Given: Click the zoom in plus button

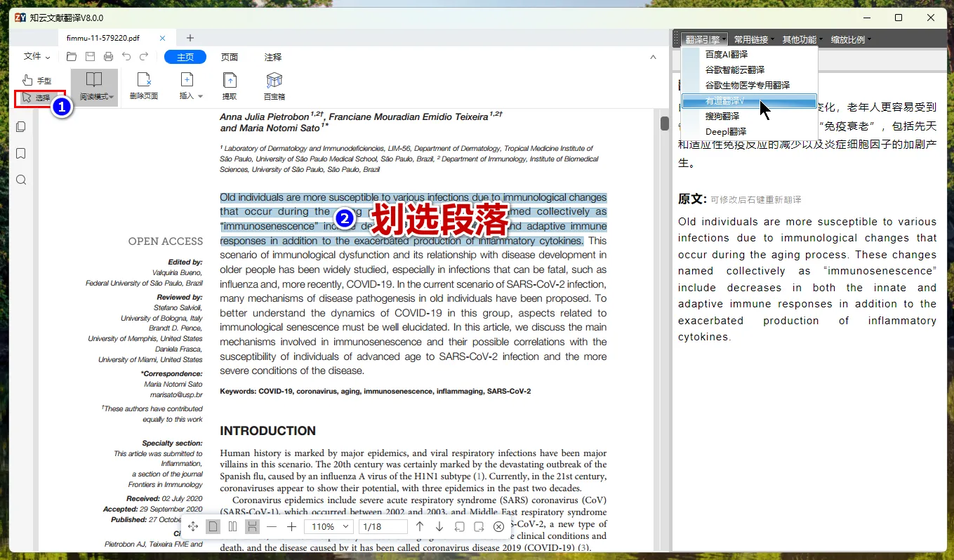Looking at the screenshot, I should [x=291, y=526].
